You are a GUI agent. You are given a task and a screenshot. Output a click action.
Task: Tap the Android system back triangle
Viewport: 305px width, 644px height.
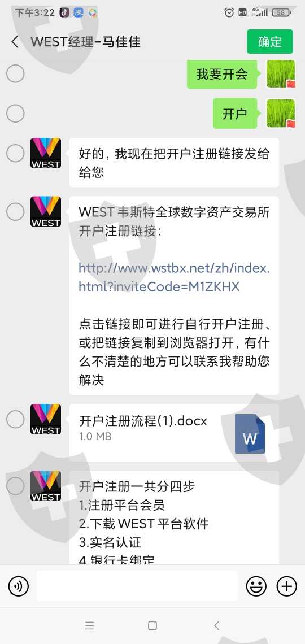tap(216, 625)
